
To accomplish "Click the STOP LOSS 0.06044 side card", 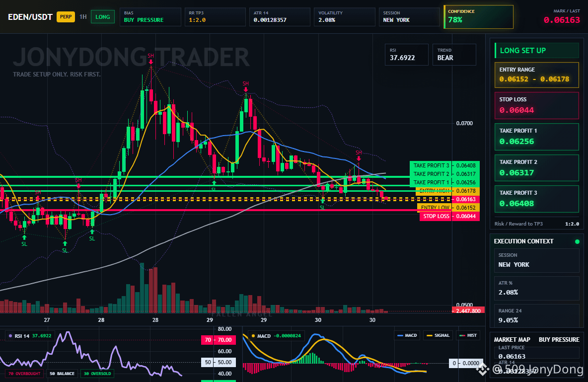I will (x=537, y=105).
